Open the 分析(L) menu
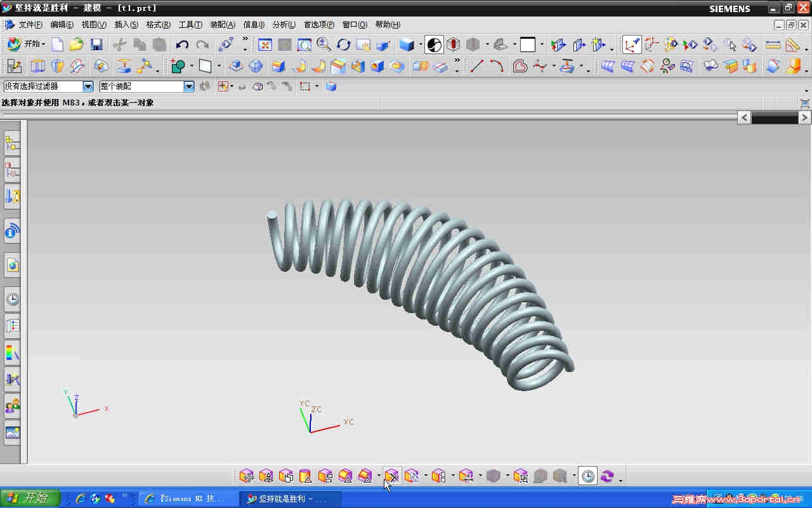The width and height of the screenshot is (812, 508). click(284, 25)
